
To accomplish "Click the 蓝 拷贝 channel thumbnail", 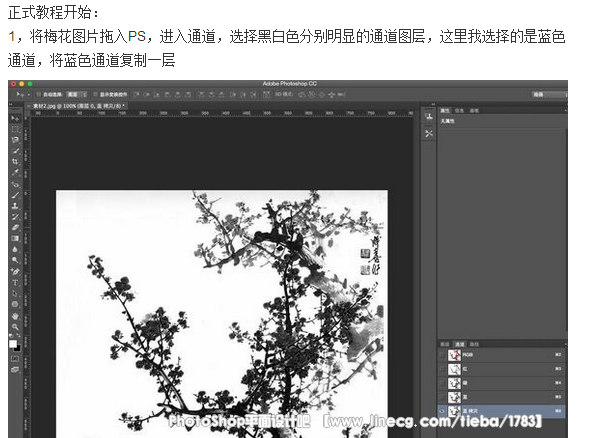I will [x=454, y=411].
